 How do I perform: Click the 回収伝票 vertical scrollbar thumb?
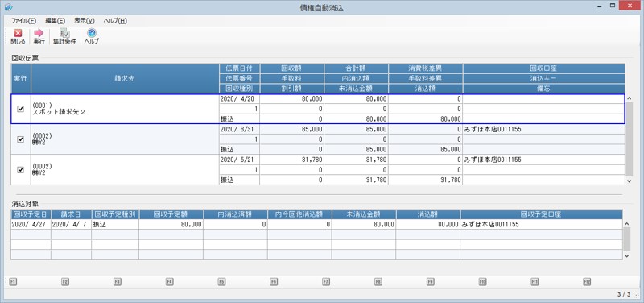tap(629, 139)
